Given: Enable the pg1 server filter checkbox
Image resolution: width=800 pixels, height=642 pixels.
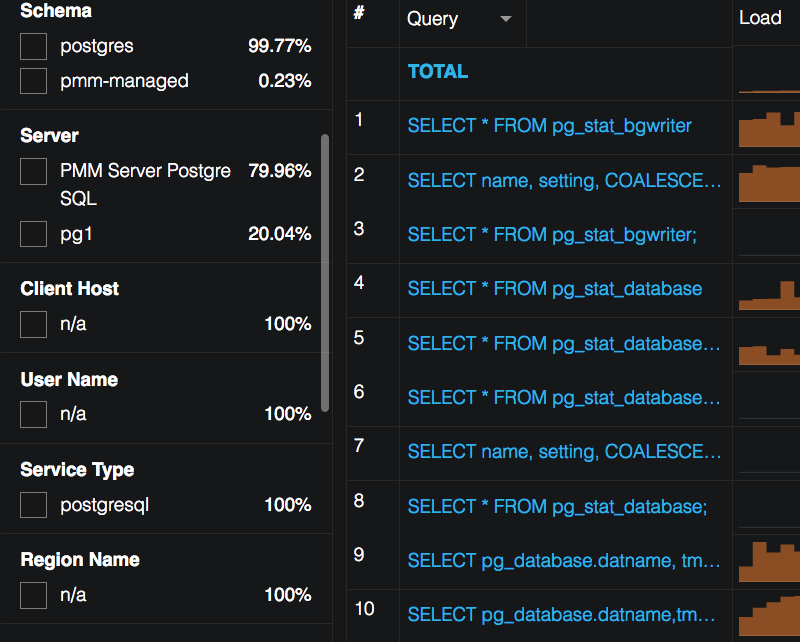Looking at the screenshot, I should [34, 234].
